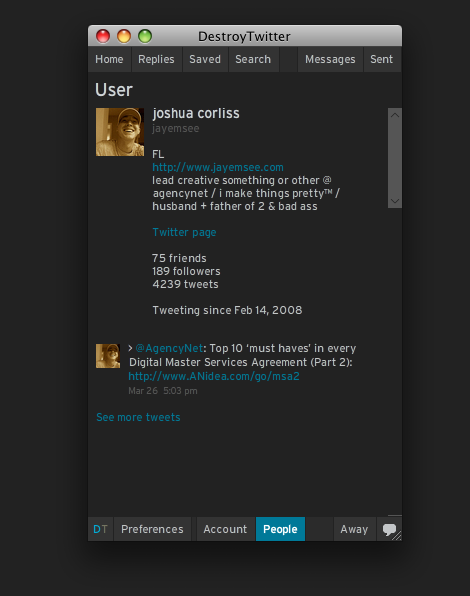Select the People tab
This screenshot has height=596, width=470.
(280, 529)
